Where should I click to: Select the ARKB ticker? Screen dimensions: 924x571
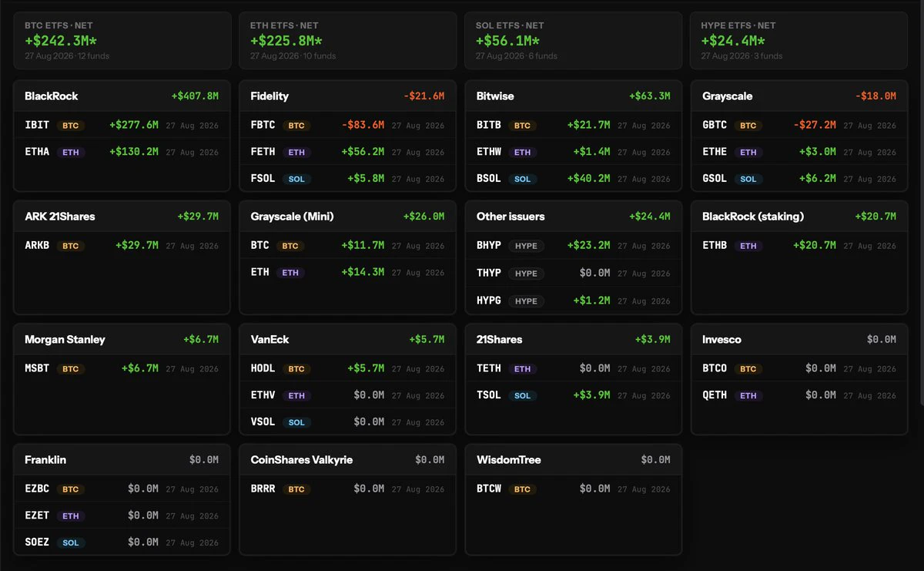point(37,245)
